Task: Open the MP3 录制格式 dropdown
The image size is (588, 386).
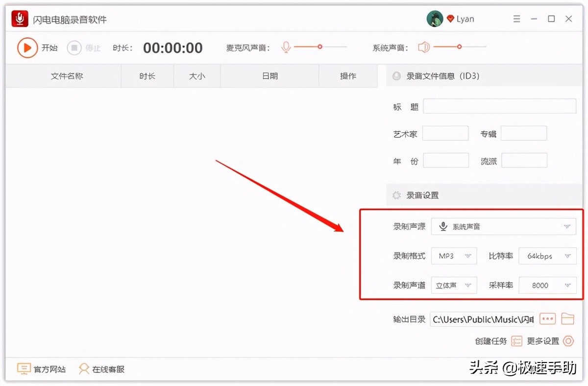Action: (x=454, y=256)
